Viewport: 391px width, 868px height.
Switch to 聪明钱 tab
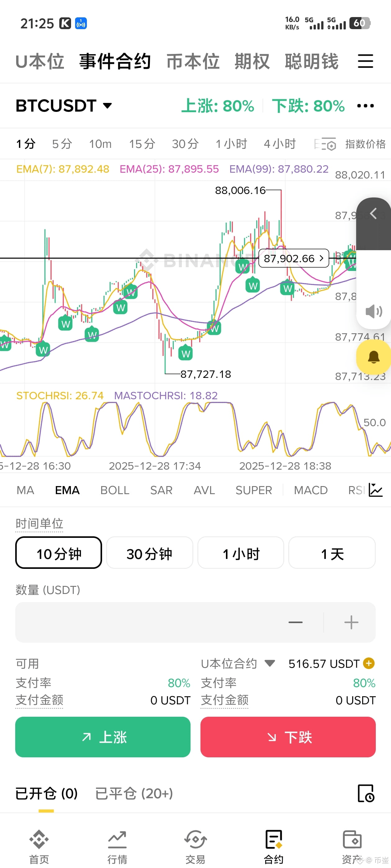pos(312,61)
